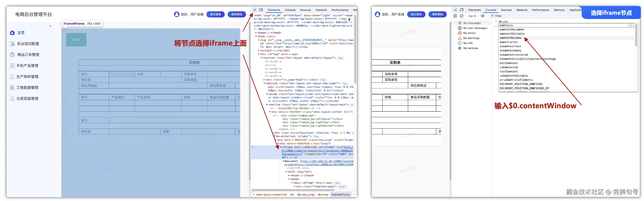Screen dimensions: 644x201
Task: Click 修改密码 button in left window
Action: click(x=237, y=14)
